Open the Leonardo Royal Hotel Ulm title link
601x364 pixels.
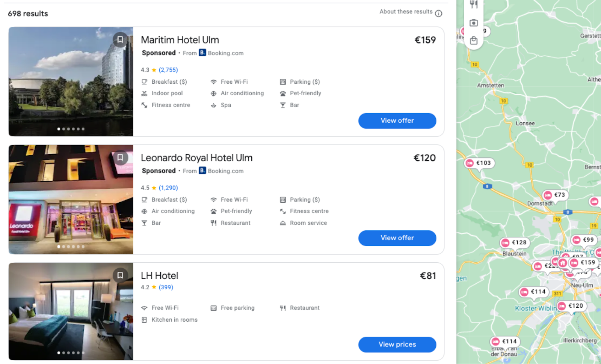click(196, 158)
